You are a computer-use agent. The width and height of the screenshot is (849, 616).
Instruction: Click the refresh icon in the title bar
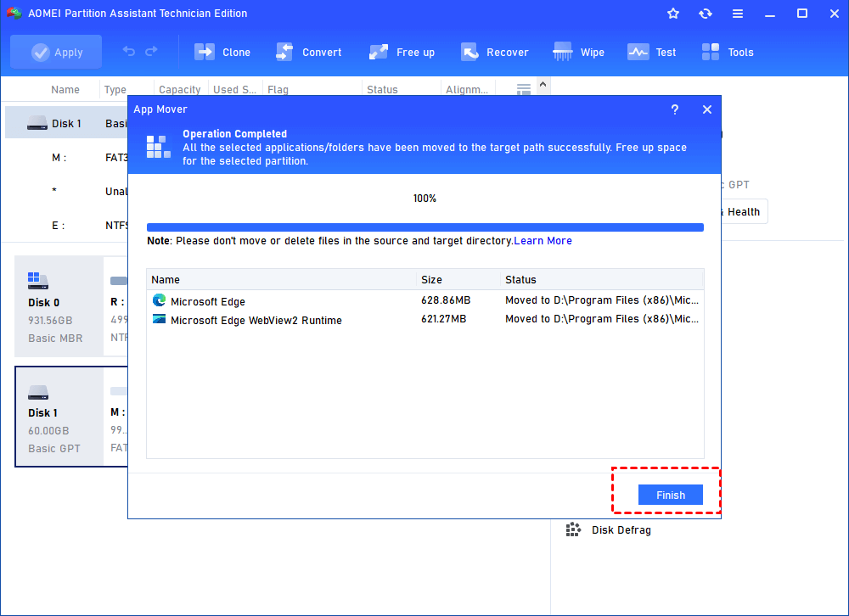(705, 14)
